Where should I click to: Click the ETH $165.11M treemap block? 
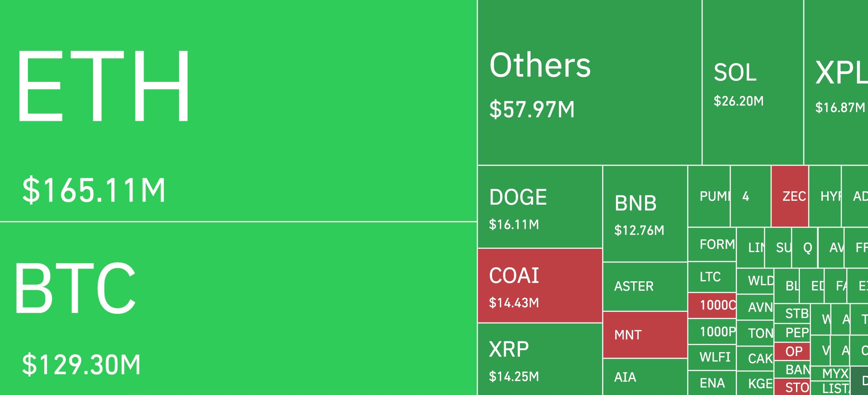pos(238,111)
